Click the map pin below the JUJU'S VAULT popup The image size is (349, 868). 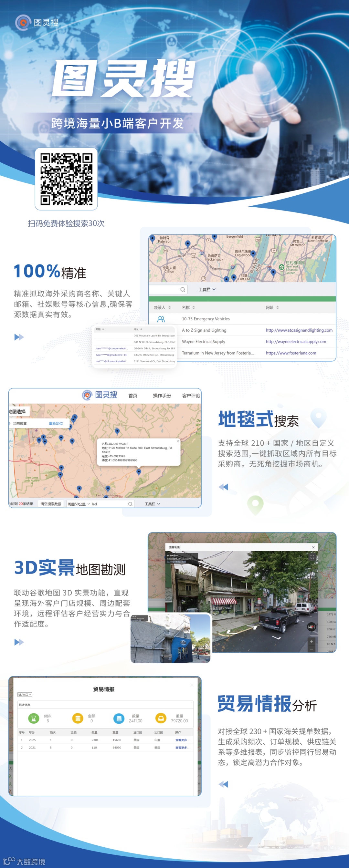click(x=139, y=472)
